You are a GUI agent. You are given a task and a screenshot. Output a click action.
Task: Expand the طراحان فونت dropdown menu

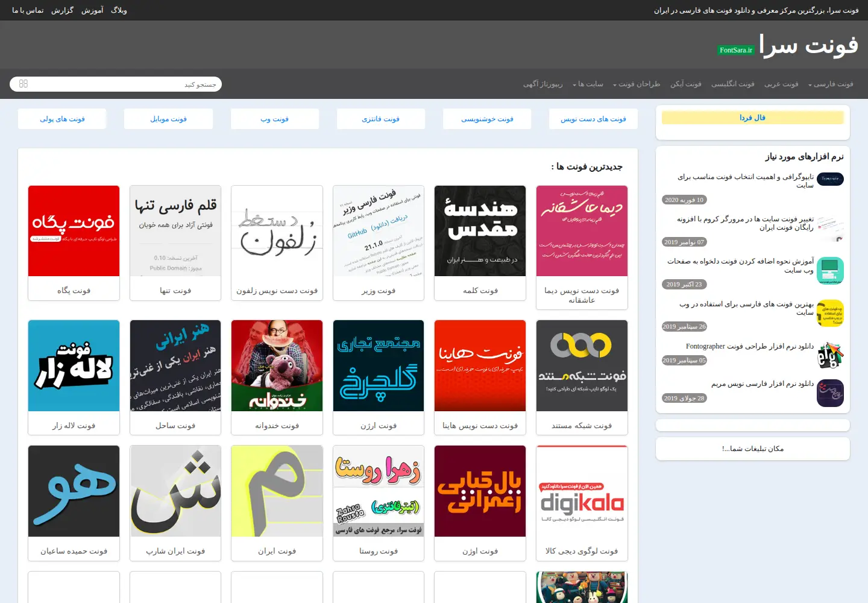(x=637, y=84)
